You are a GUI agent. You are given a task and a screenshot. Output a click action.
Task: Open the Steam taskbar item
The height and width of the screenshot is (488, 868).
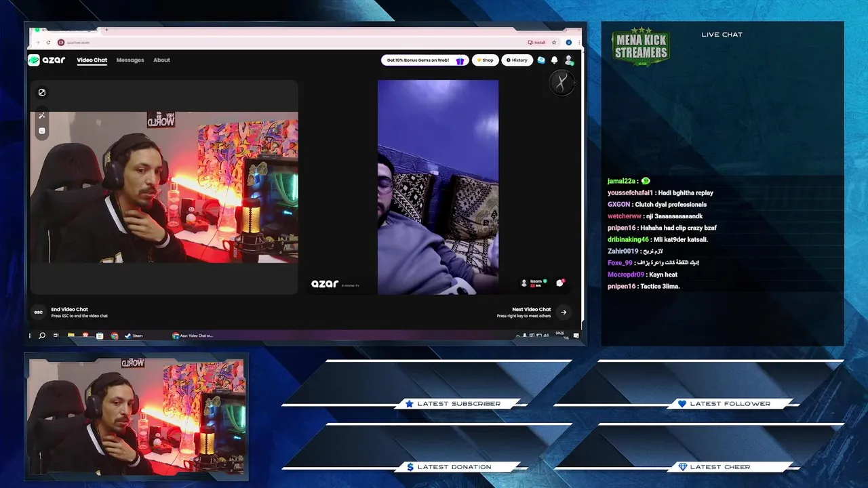134,335
